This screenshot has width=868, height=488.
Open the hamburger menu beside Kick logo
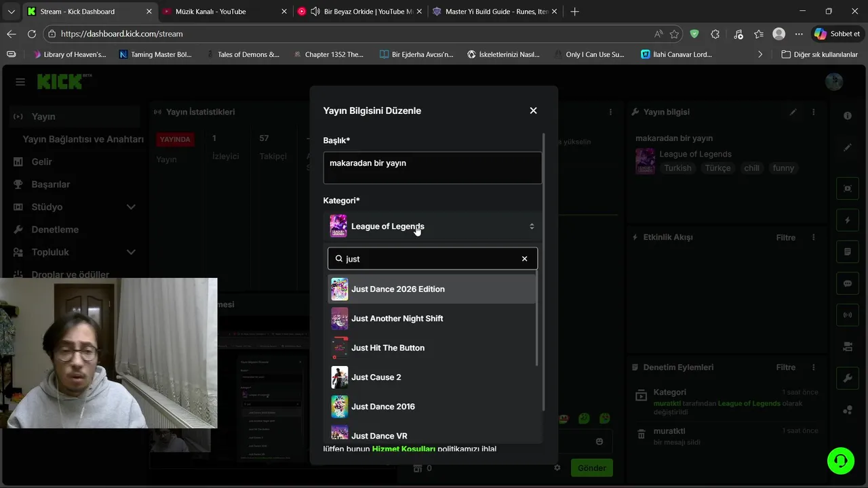[20, 82]
